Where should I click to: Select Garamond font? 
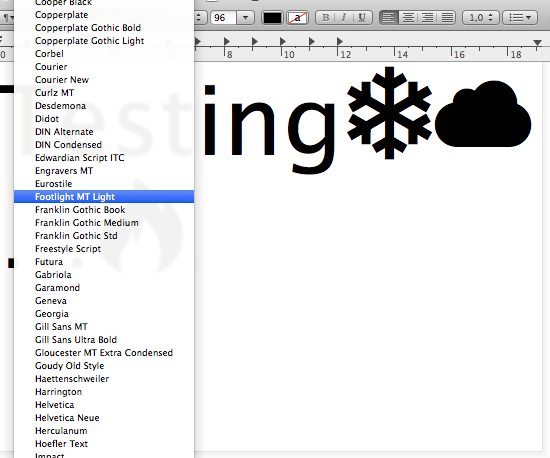(x=104, y=287)
